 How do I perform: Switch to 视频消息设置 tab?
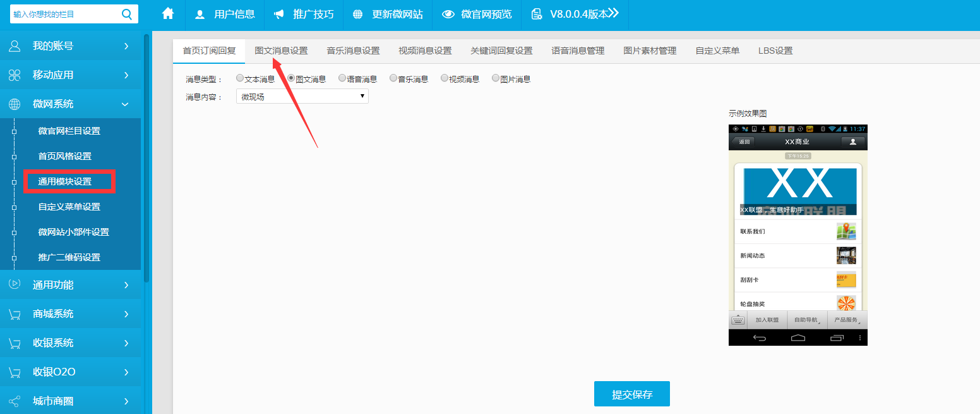pyautogui.click(x=425, y=51)
